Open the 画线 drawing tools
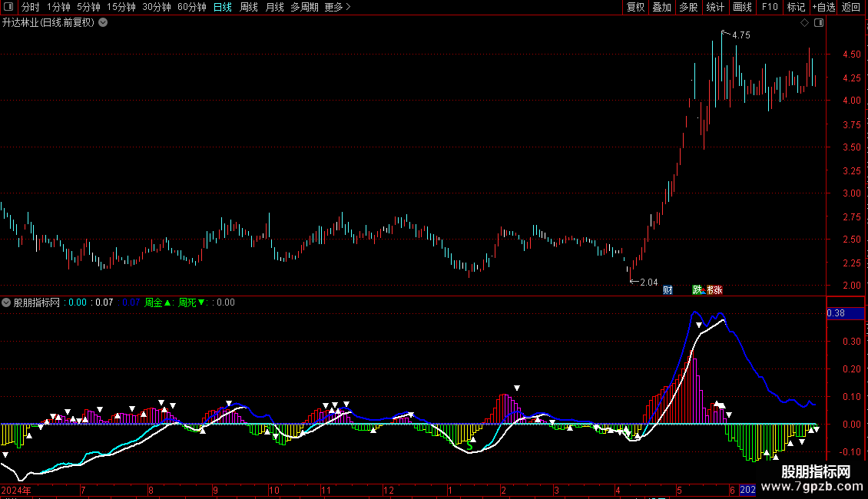This screenshot has height=499, width=868. coord(742,7)
